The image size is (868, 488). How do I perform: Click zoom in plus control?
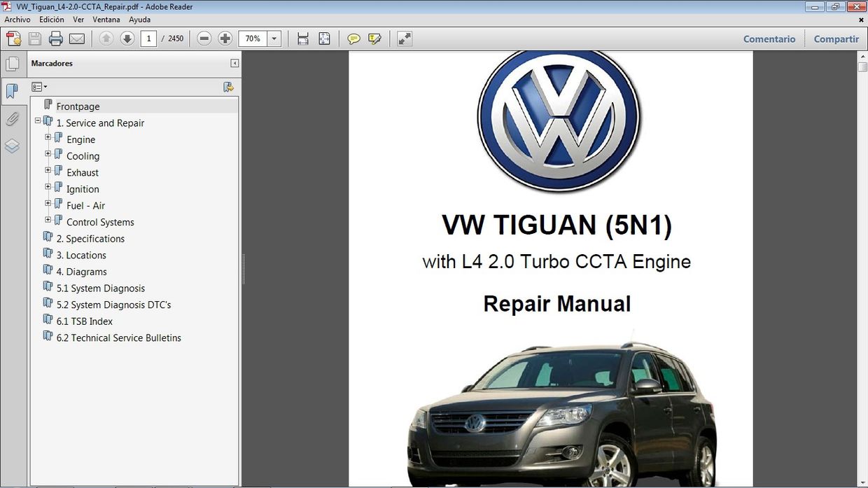[x=225, y=39]
